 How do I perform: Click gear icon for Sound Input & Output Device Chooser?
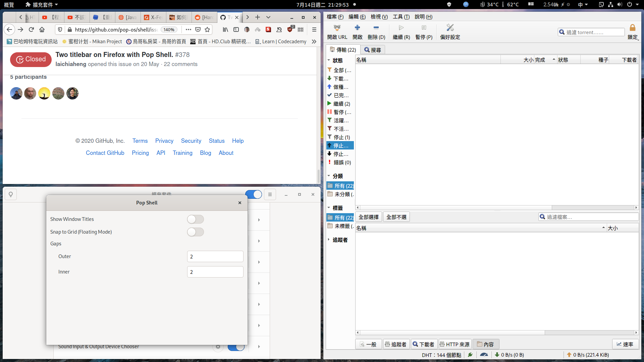click(218, 347)
